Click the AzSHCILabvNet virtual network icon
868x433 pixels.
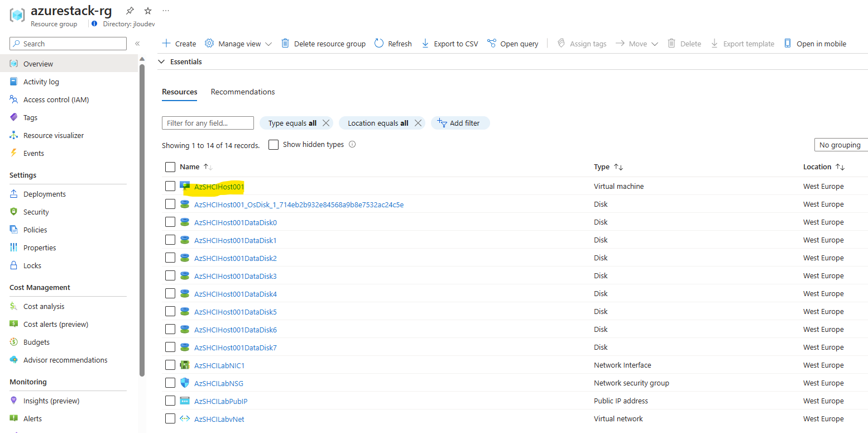(x=185, y=418)
